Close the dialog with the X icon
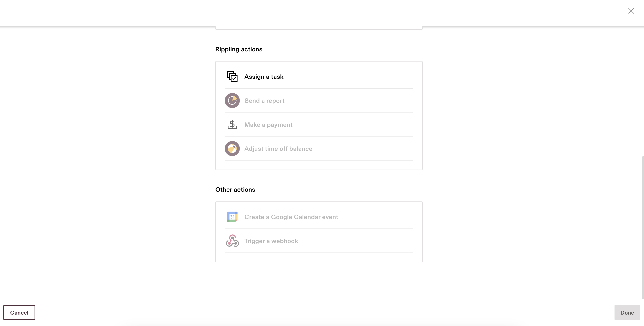The height and width of the screenshot is (326, 644). (631, 11)
